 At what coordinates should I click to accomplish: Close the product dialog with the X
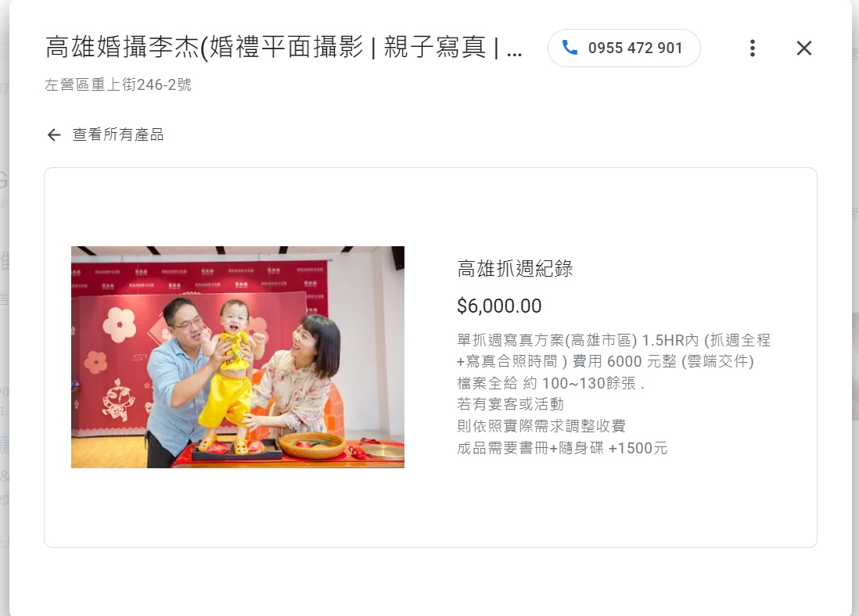[x=803, y=48]
